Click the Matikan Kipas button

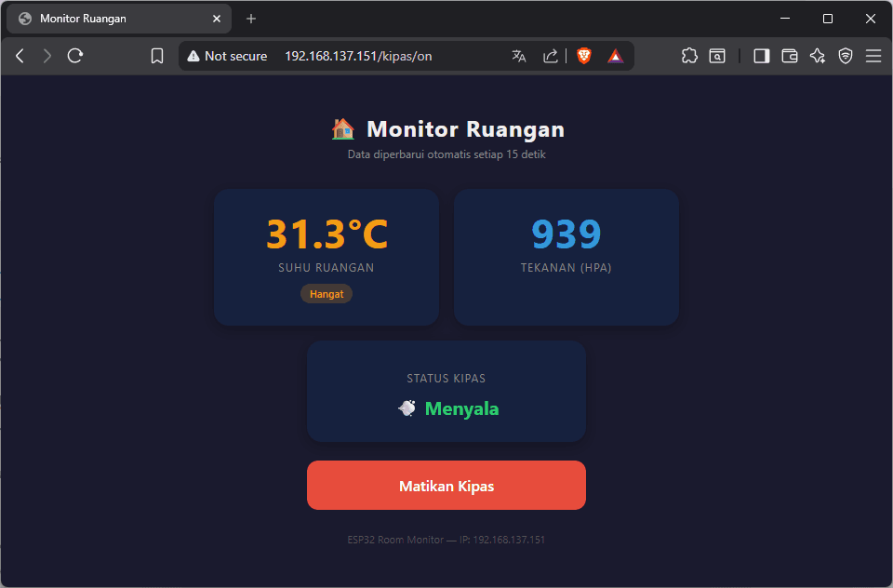pyautogui.click(x=446, y=486)
